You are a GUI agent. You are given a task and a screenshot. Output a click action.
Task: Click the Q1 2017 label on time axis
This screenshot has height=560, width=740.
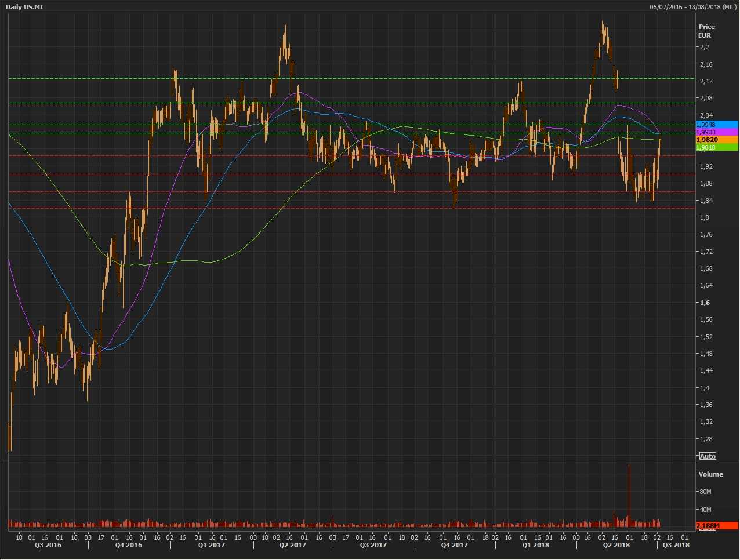click(x=211, y=545)
